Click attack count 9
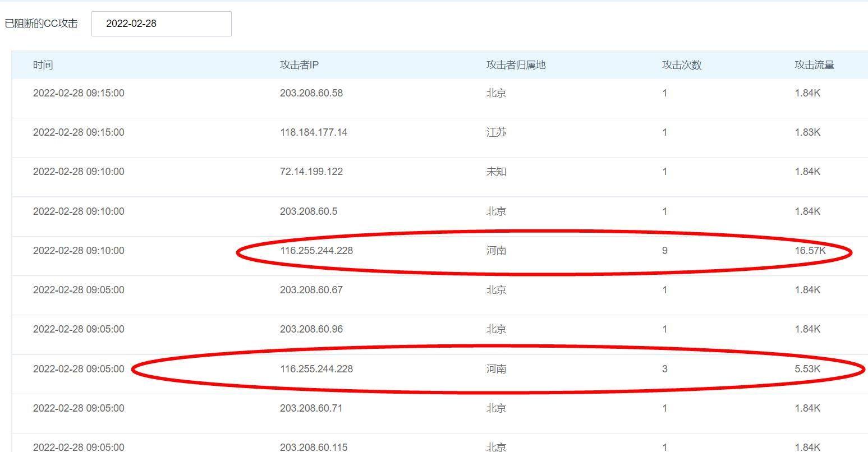The image size is (868, 452). click(665, 251)
